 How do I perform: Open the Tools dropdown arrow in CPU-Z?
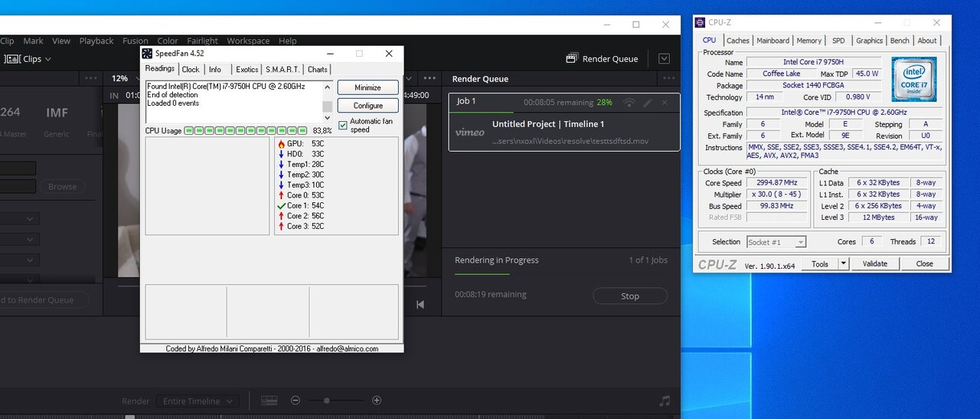[844, 264]
